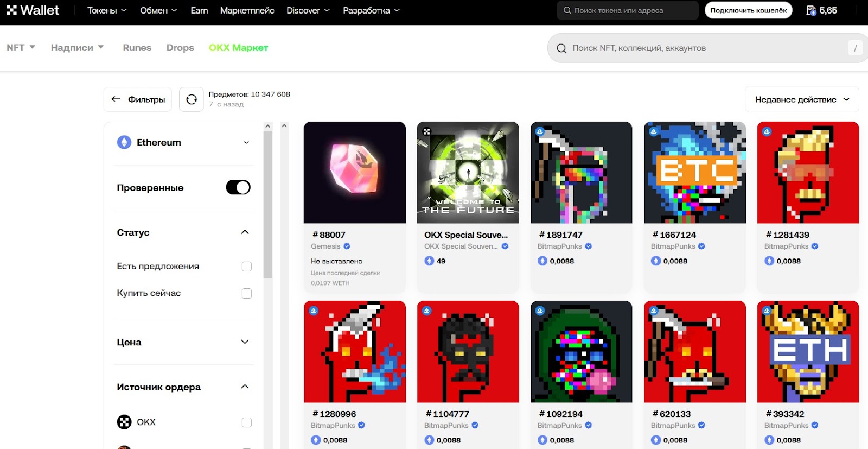Expand the Цена filter section
868x449 pixels.
(245, 342)
